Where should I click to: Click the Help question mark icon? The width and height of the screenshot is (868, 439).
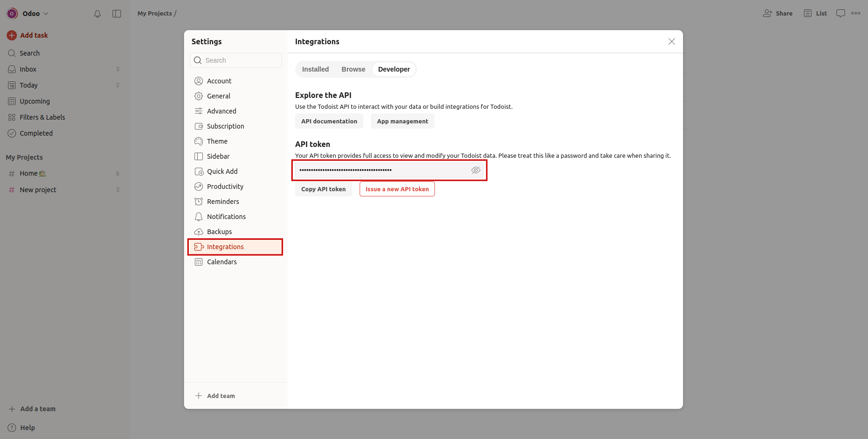12,428
